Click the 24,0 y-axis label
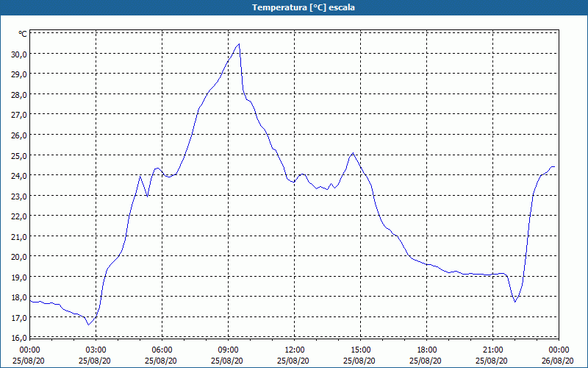The image size is (588, 368). point(20,176)
